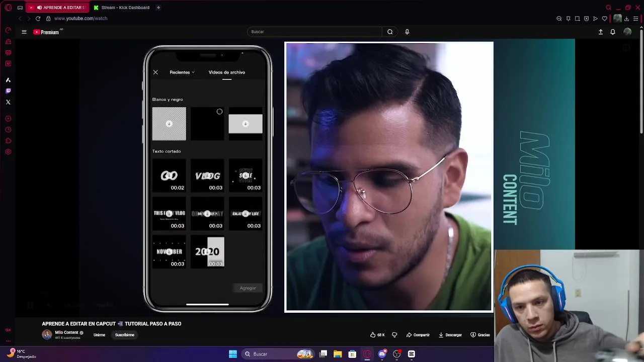Bookmark page with the heart icon
644x362 pixels.
[604, 19]
